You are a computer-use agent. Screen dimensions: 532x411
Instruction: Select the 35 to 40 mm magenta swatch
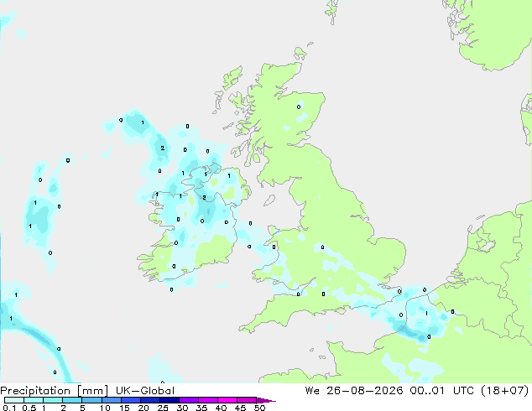[x=207, y=400]
